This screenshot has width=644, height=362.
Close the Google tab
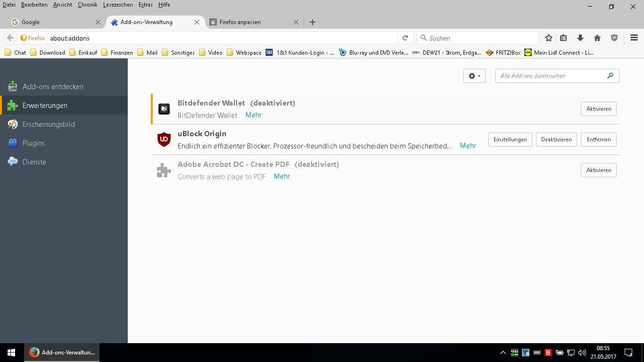click(98, 22)
